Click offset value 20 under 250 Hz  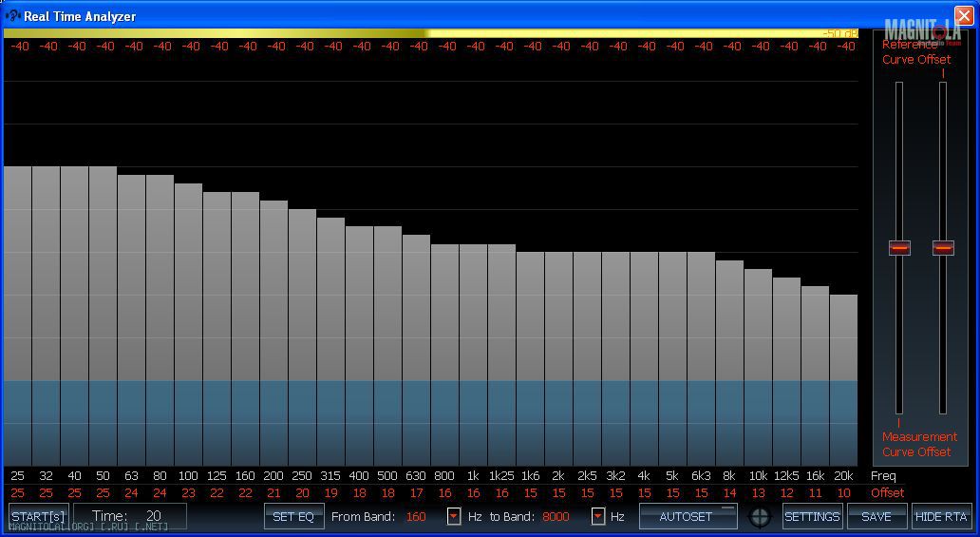tap(303, 493)
